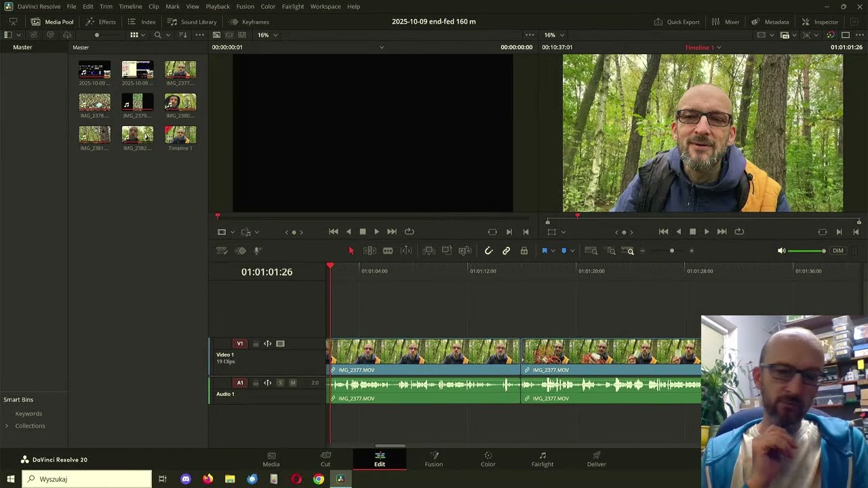Screen dimensions: 868x488
Task: Open Timeline View Options icon
Action: click(222, 251)
